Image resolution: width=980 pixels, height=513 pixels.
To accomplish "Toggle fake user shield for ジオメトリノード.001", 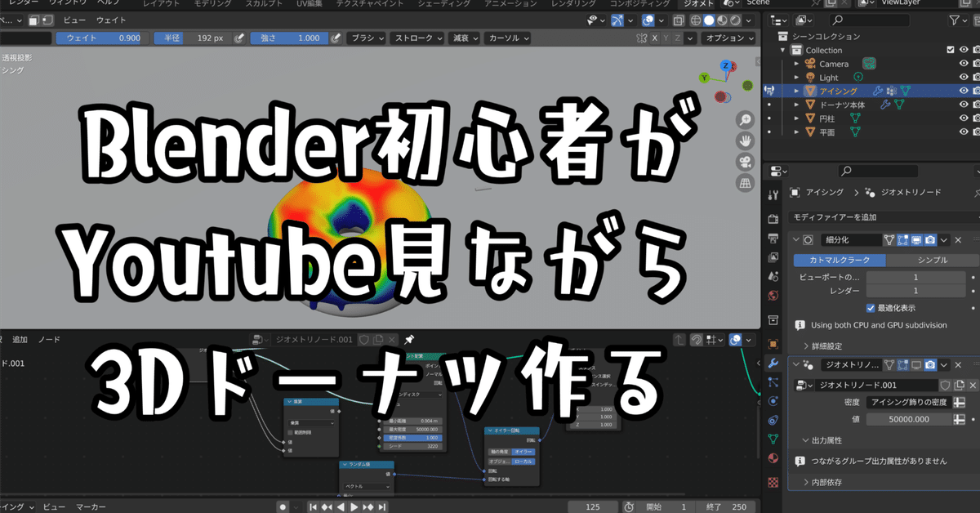I will (x=946, y=386).
